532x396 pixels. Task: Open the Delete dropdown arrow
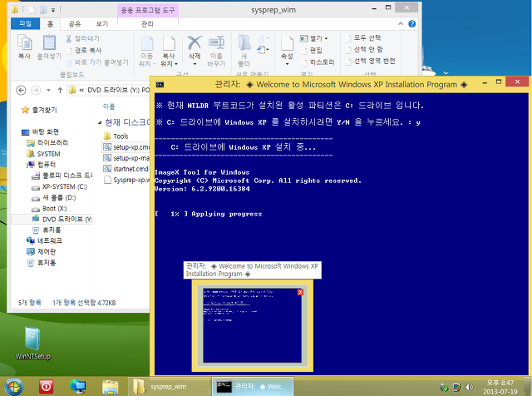pyautogui.click(x=195, y=64)
